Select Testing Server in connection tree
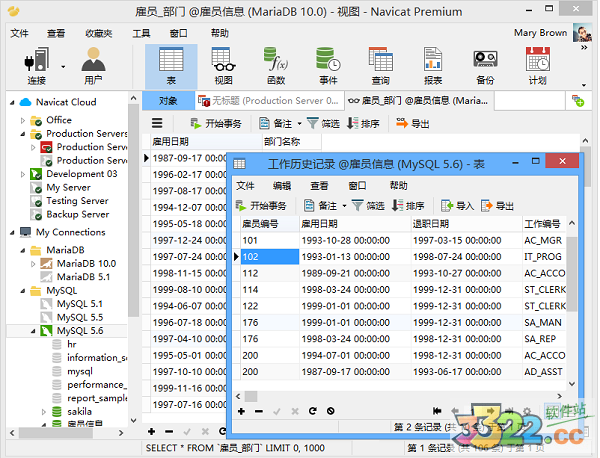 (x=77, y=201)
